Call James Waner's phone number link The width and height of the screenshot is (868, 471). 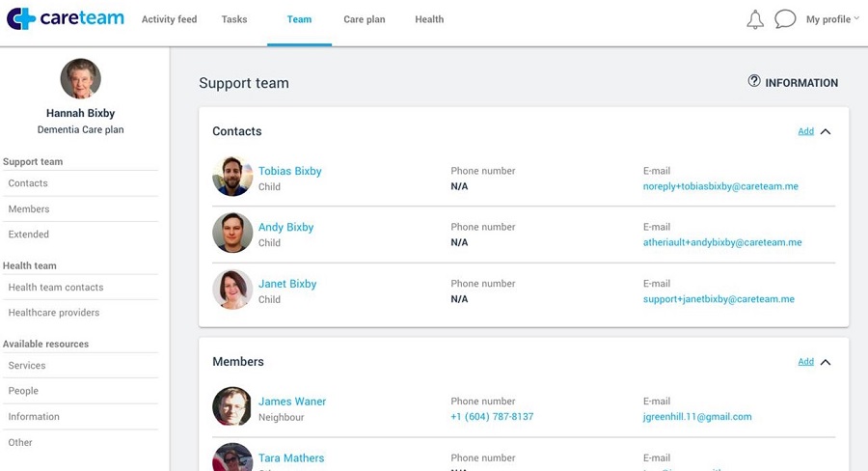(x=492, y=417)
